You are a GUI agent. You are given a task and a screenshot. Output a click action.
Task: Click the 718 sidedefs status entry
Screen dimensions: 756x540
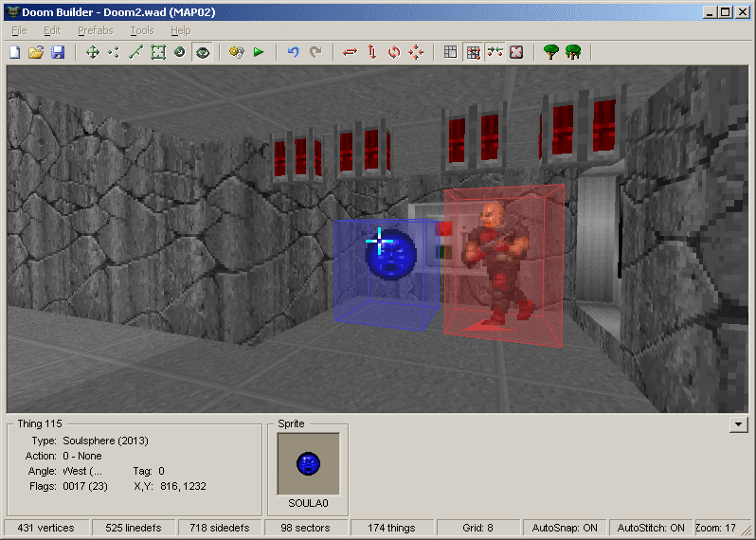[220, 528]
